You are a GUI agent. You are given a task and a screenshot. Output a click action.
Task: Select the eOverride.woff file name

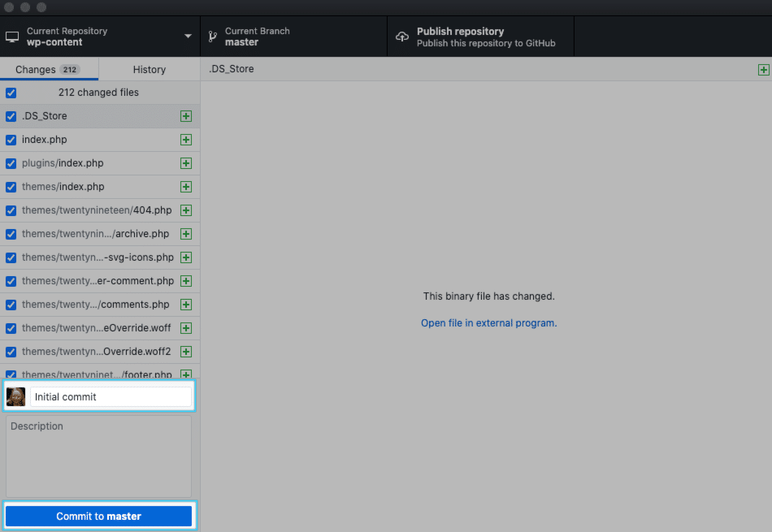(x=96, y=328)
